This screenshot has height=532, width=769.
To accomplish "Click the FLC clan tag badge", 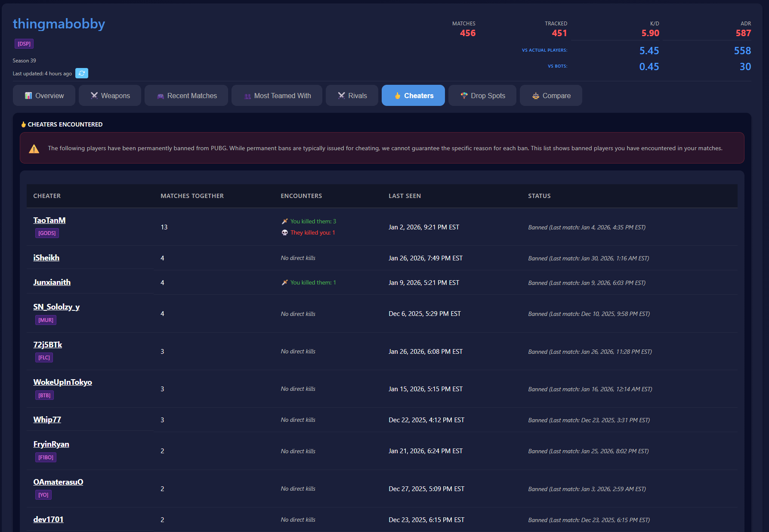I will click(44, 358).
